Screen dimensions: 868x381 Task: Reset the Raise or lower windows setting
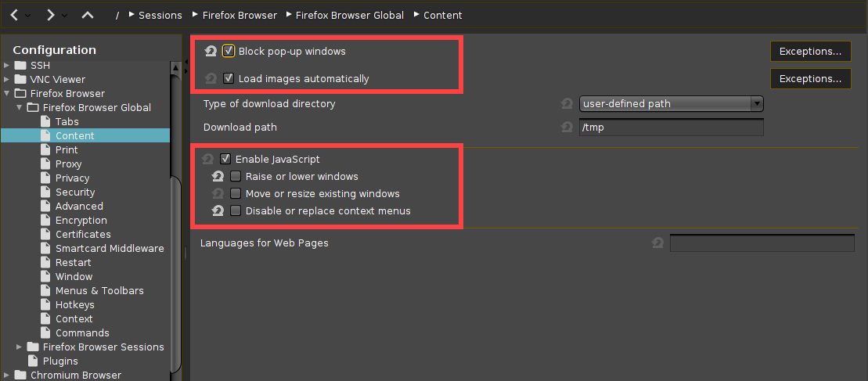point(218,177)
